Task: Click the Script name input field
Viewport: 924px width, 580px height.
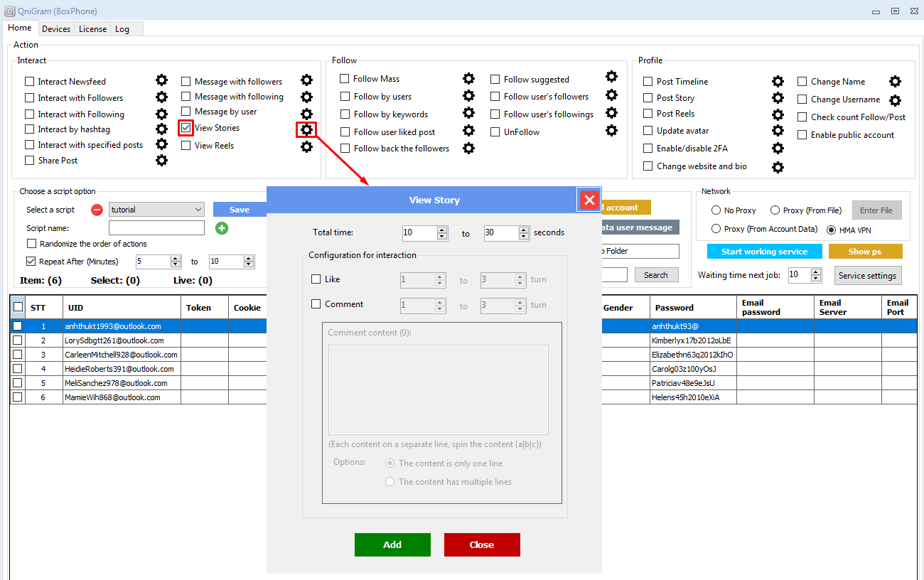Action: coord(156,228)
